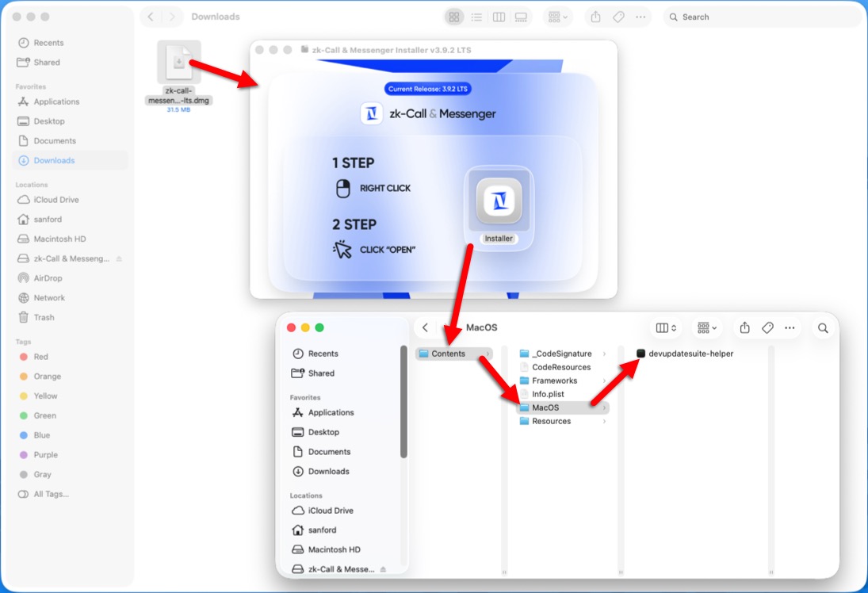868x593 pixels.
Task: Open AirDrop in the sidebar
Action: [x=48, y=278]
